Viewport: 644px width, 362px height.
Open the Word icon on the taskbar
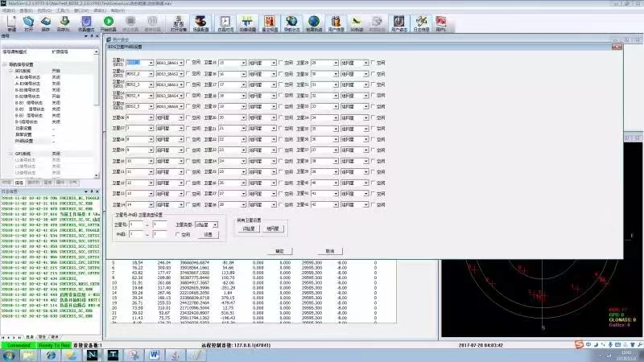point(154,356)
